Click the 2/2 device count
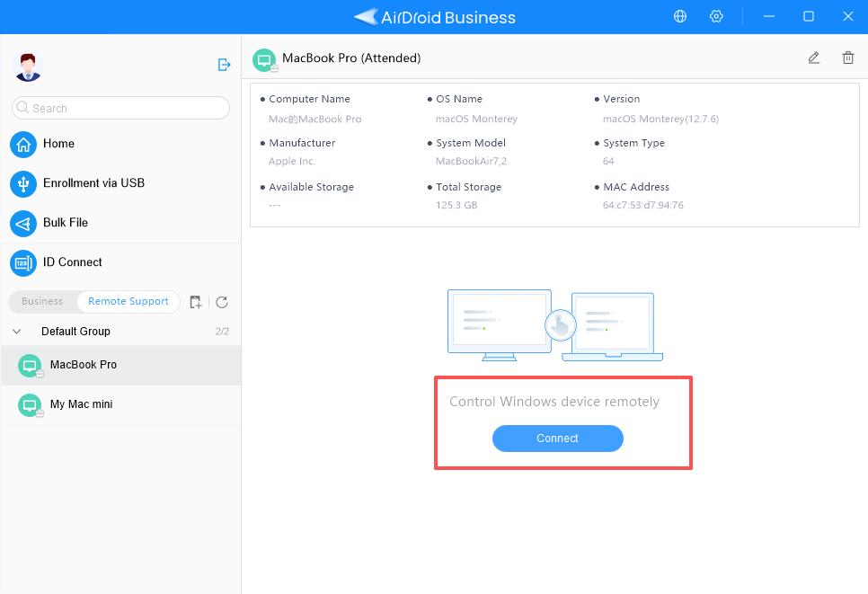The image size is (868, 594). coord(222,331)
